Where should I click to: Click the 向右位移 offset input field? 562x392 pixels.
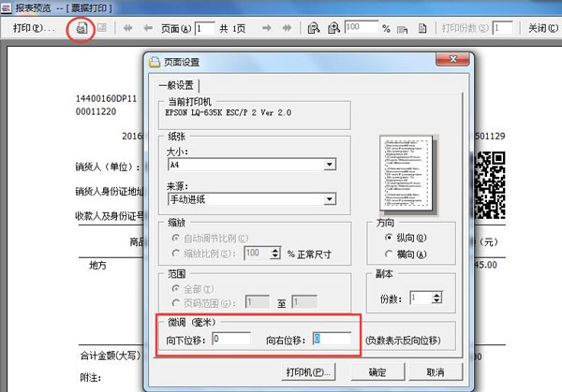(333, 339)
